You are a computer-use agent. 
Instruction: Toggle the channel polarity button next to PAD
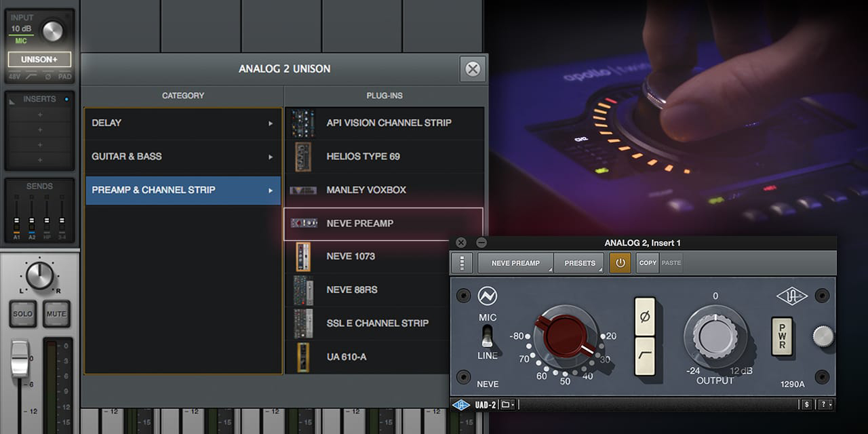click(47, 77)
